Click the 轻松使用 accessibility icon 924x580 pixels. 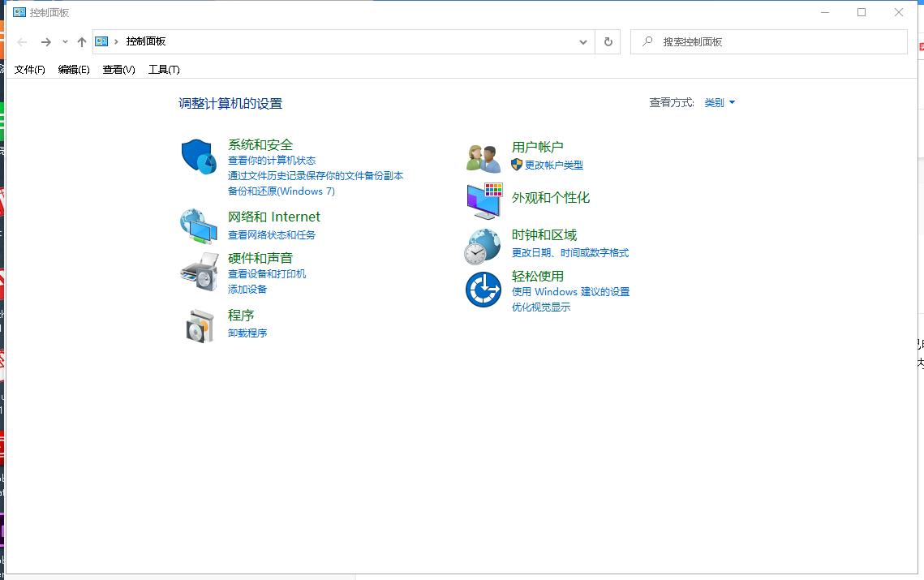coord(483,290)
